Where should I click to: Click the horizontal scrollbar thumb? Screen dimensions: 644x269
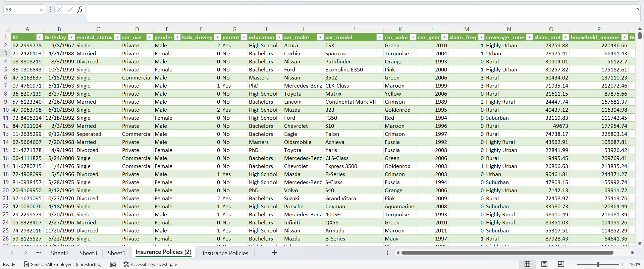click(x=507, y=253)
